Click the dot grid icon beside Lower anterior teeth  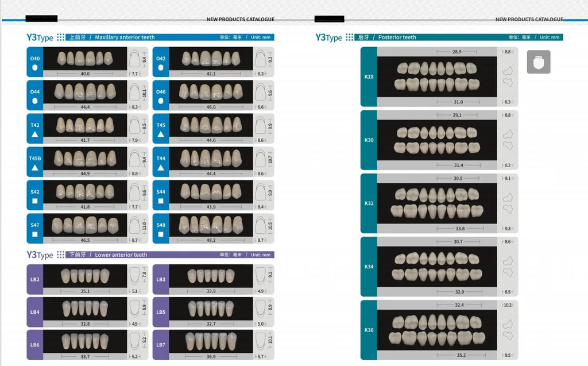pyautogui.click(x=60, y=255)
